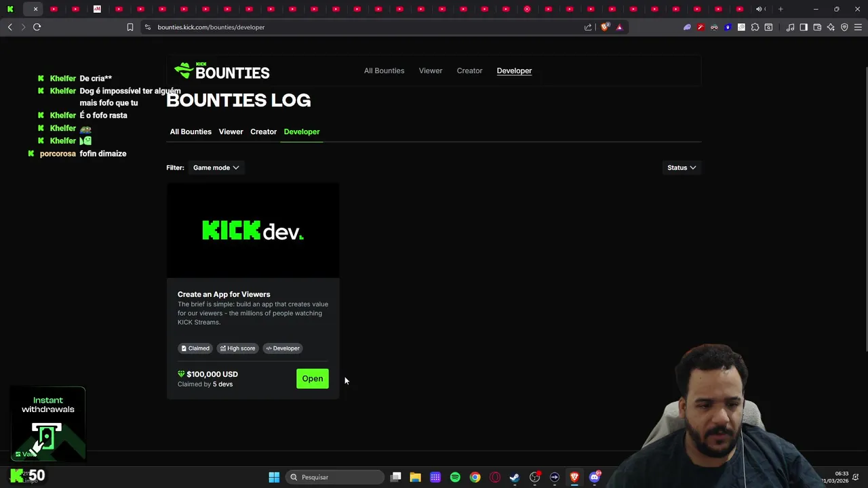Open the Brave Wallet icon
This screenshot has width=868, height=488.
click(817, 27)
